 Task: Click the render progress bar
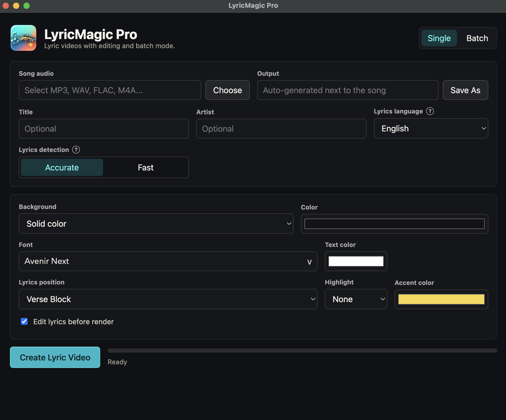coord(302,351)
